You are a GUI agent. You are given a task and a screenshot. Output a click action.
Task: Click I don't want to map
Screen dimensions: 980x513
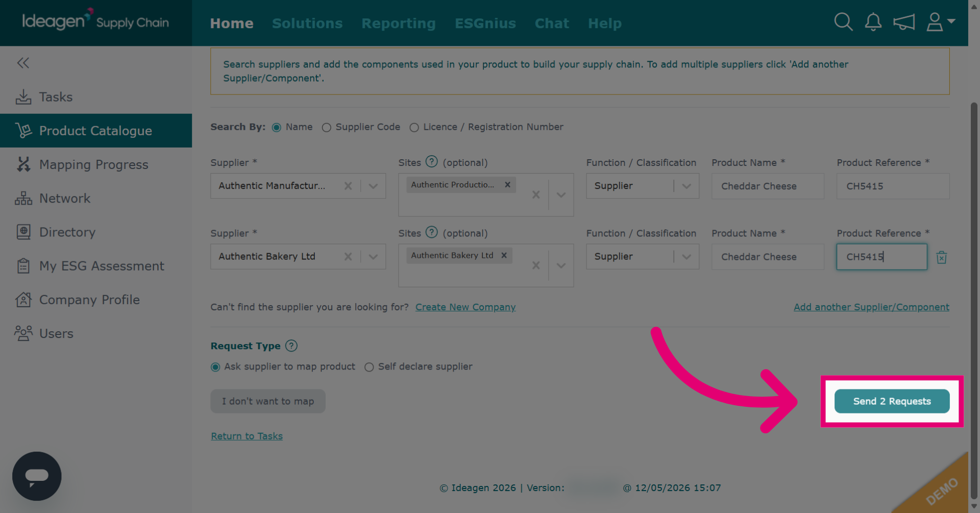coord(268,401)
